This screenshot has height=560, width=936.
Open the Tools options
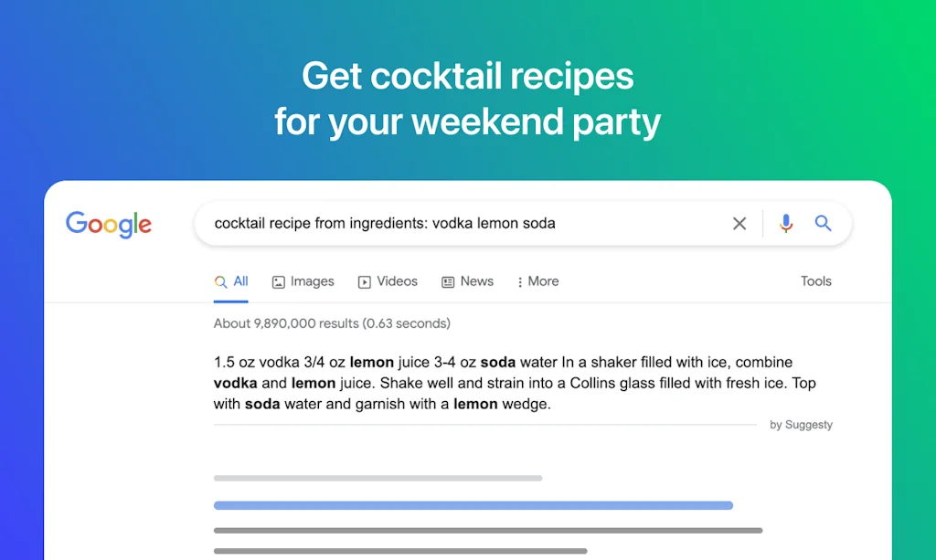pyautogui.click(x=815, y=281)
